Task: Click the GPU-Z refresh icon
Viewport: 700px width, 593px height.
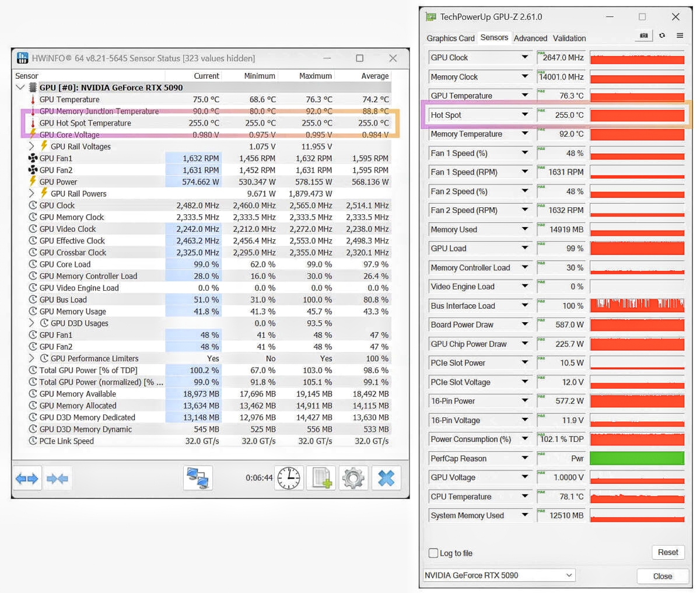Action: pyautogui.click(x=662, y=36)
